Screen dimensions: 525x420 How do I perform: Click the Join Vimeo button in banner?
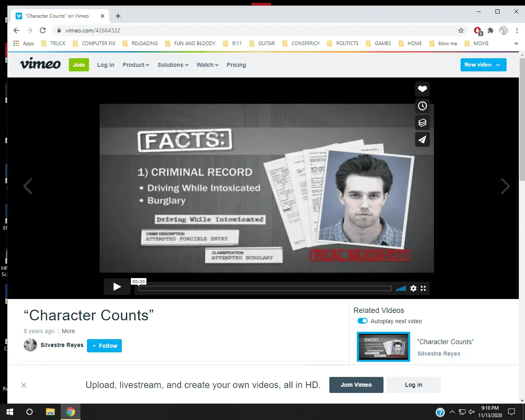[356, 385]
